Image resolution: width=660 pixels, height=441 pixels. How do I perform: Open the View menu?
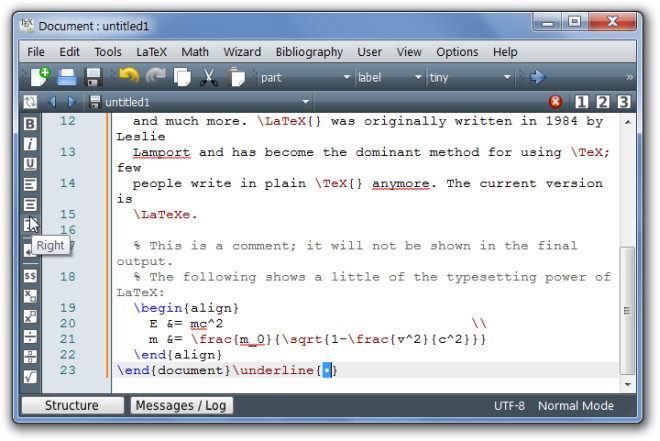point(409,52)
